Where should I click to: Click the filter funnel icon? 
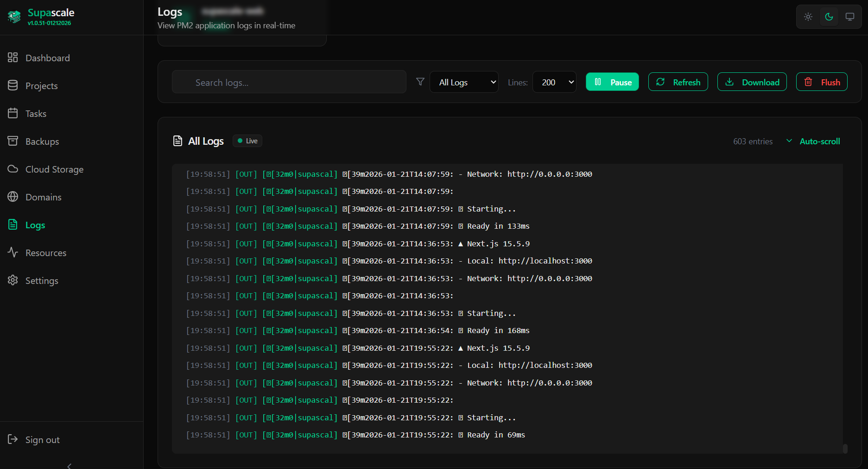click(420, 82)
